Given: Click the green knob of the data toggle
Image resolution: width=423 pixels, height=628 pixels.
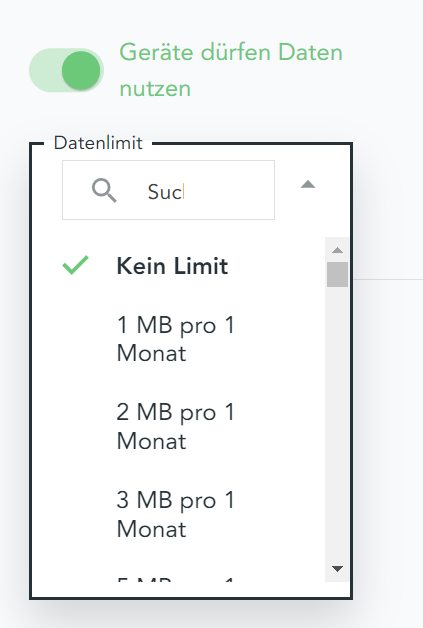Looking at the screenshot, I should [x=81, y=70].
